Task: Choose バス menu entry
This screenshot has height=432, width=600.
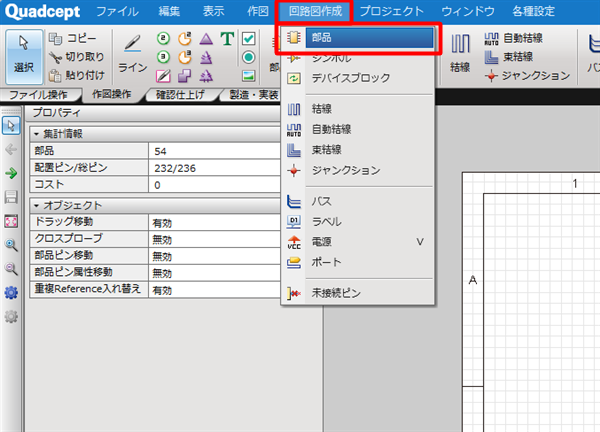Action: pos(359,201)
